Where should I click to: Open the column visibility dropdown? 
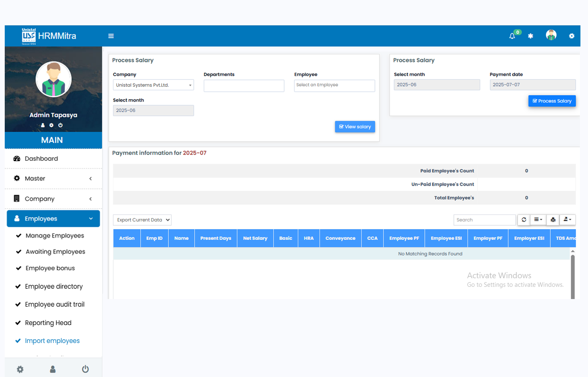tap(538, 220)
